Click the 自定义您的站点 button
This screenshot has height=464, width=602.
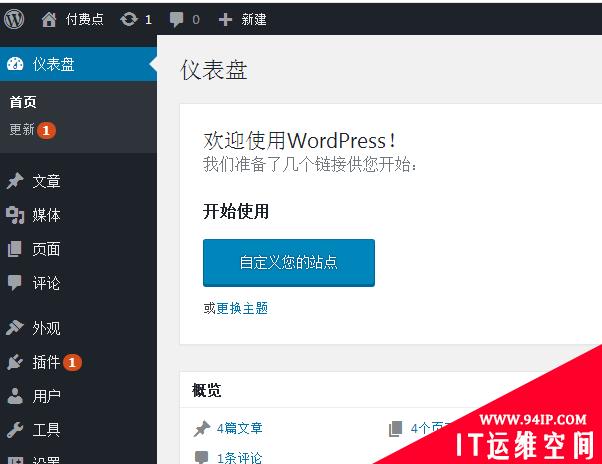[x=289, y=263]
